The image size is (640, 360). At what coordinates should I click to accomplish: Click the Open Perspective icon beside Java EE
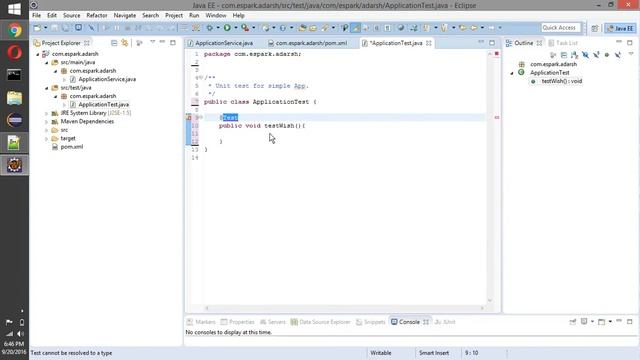pyautogui.click(x=595, y=28)
